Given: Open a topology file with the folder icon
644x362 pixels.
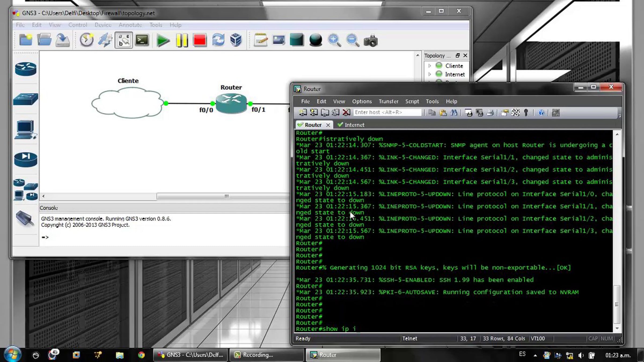Looking at the screenshot, I should 44,40.
